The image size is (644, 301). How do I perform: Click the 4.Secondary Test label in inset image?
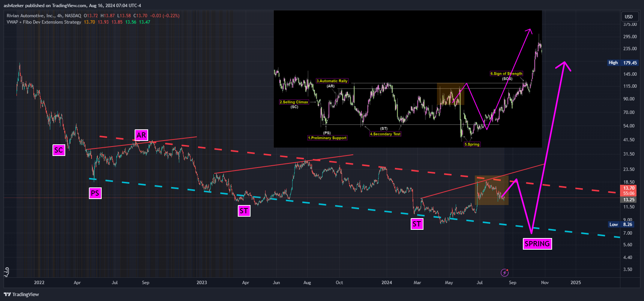385,134
